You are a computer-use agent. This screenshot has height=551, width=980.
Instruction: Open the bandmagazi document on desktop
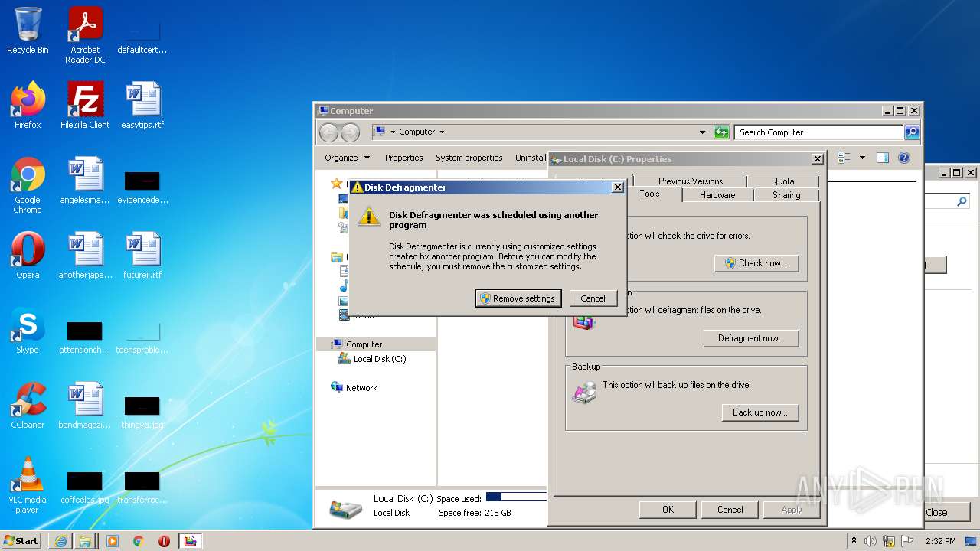point(85,406)
